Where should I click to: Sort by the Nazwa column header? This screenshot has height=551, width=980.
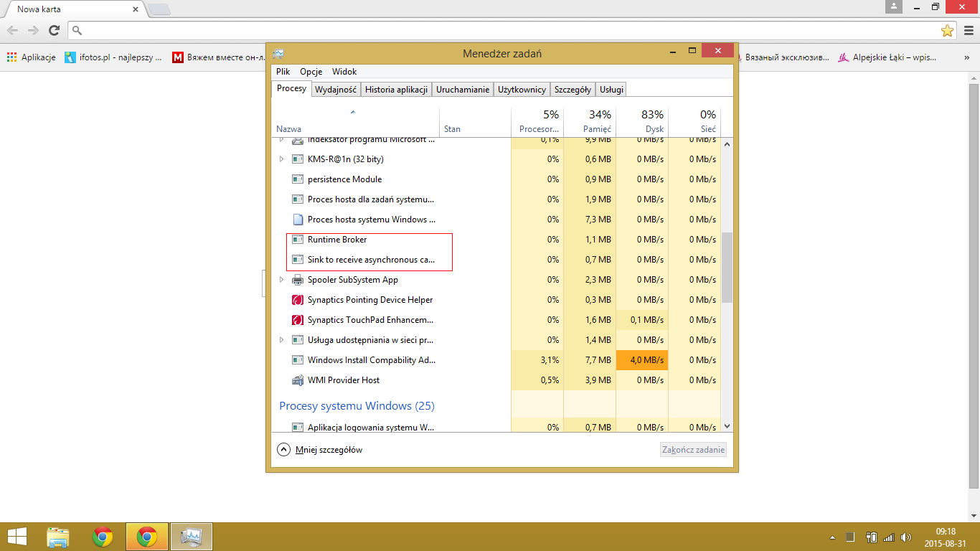click(x=355, y=122)
